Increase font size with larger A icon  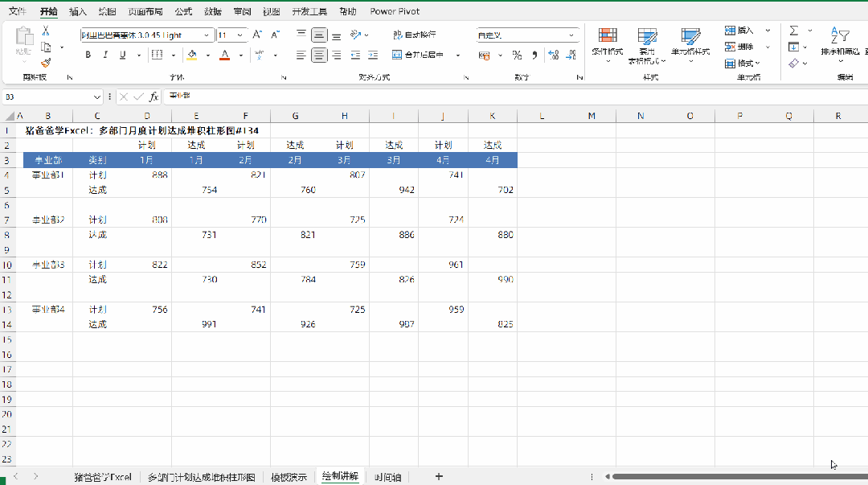257,35
